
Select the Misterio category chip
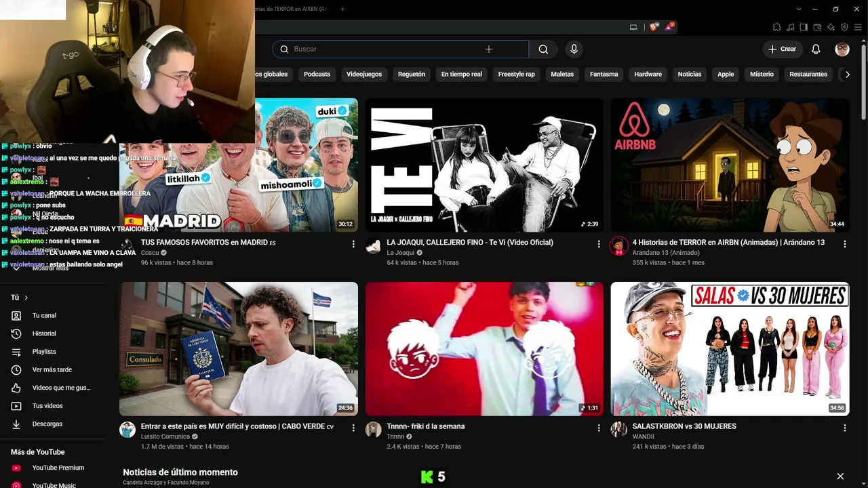[x=762, y=75]
